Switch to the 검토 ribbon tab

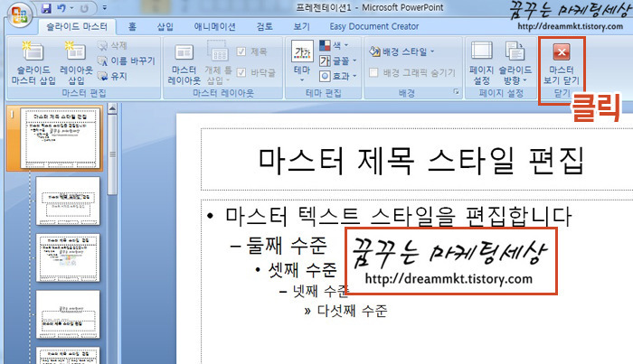click(x=264, y=26)
